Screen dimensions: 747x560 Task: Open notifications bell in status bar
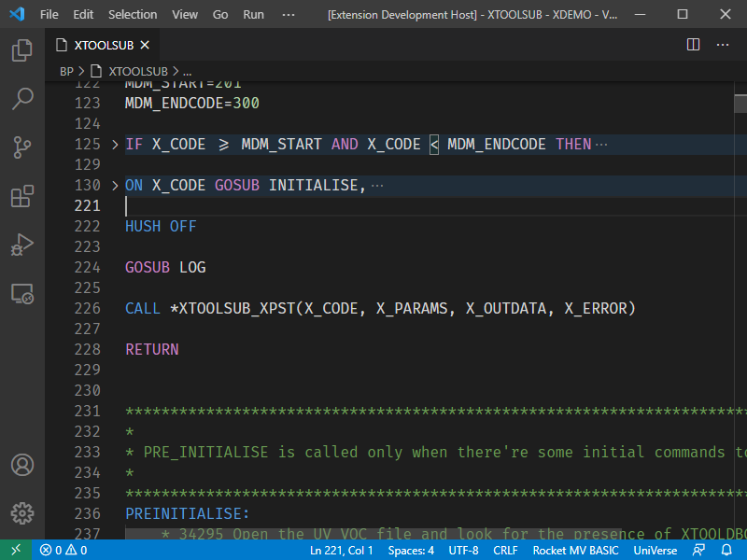[726, 550]
